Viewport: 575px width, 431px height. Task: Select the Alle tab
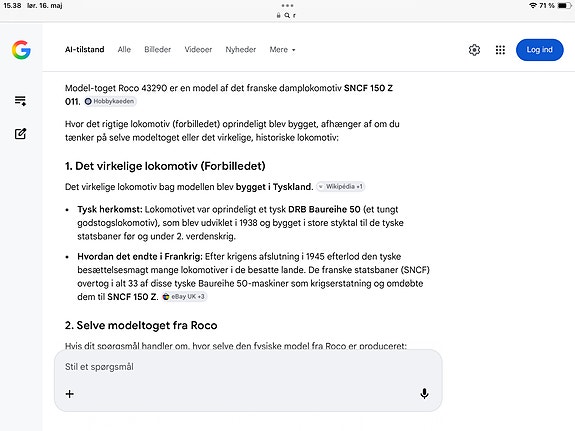(124, 50)
